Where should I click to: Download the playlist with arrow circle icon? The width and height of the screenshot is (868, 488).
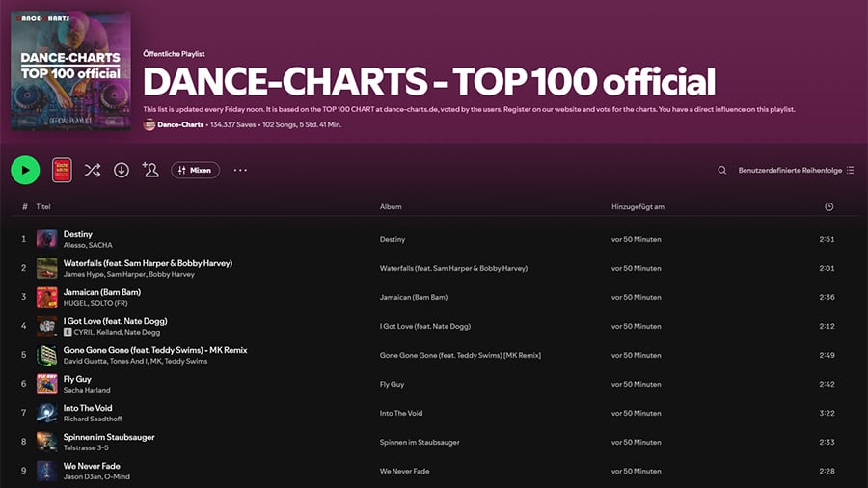pyautogui.click(x=122, y=170)
